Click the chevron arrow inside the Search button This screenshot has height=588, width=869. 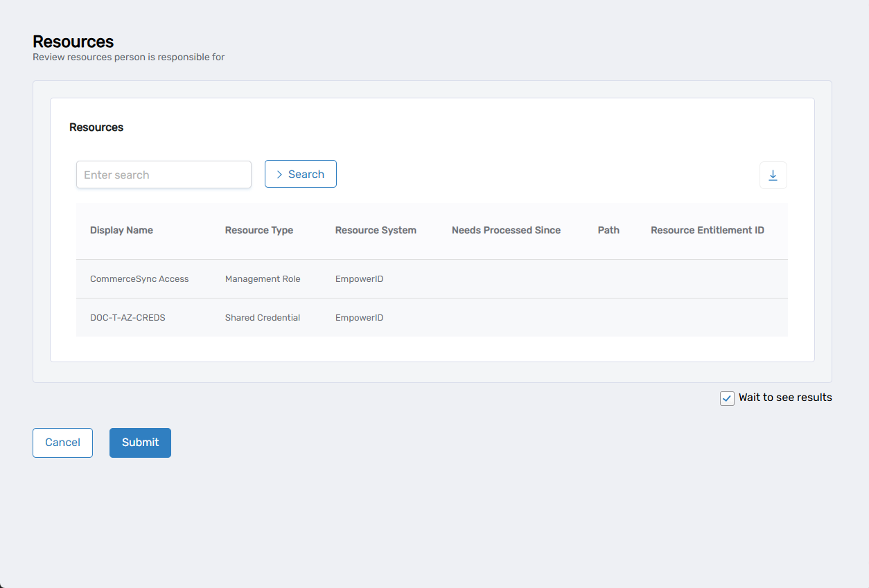point(280,174)
